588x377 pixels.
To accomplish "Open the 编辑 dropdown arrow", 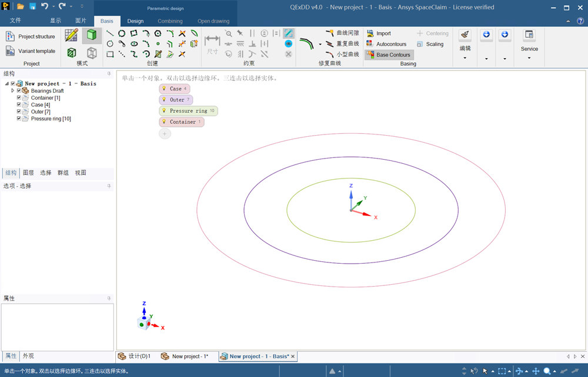I will click(x=465, y=58).
